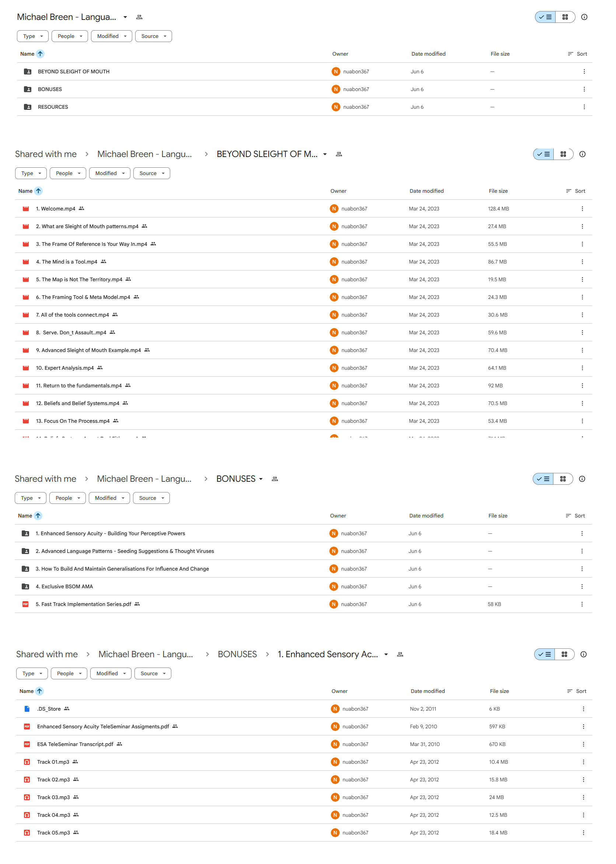The height and width of the screenshot is (864, 616).
Task: Open Type filter in top Michael Breen panel
Action: pos(33,36)
